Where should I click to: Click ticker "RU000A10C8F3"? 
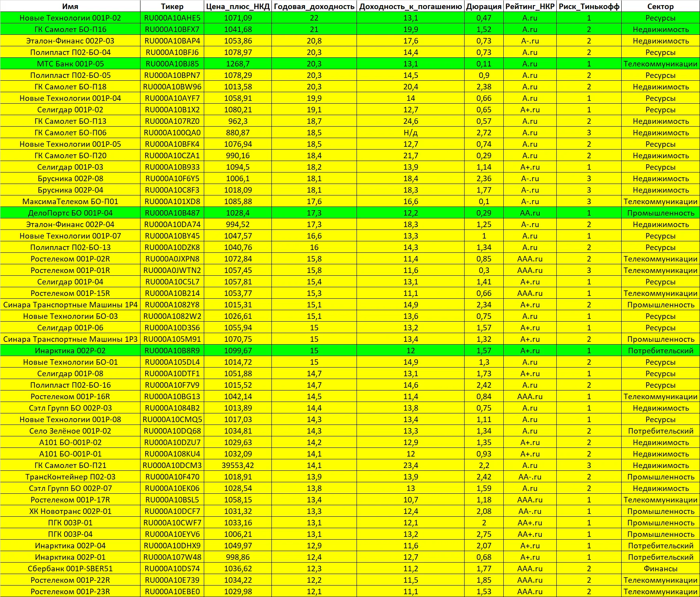pyautogui.click(x=173, y=190)
